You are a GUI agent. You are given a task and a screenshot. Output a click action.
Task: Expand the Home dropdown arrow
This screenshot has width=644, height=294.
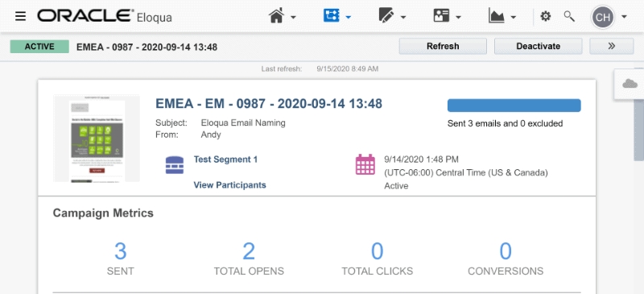tap(293, 17)
